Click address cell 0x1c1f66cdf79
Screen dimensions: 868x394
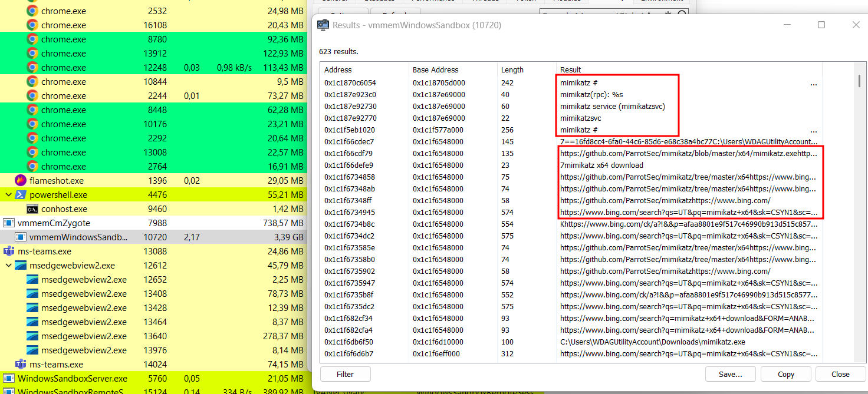348,153
